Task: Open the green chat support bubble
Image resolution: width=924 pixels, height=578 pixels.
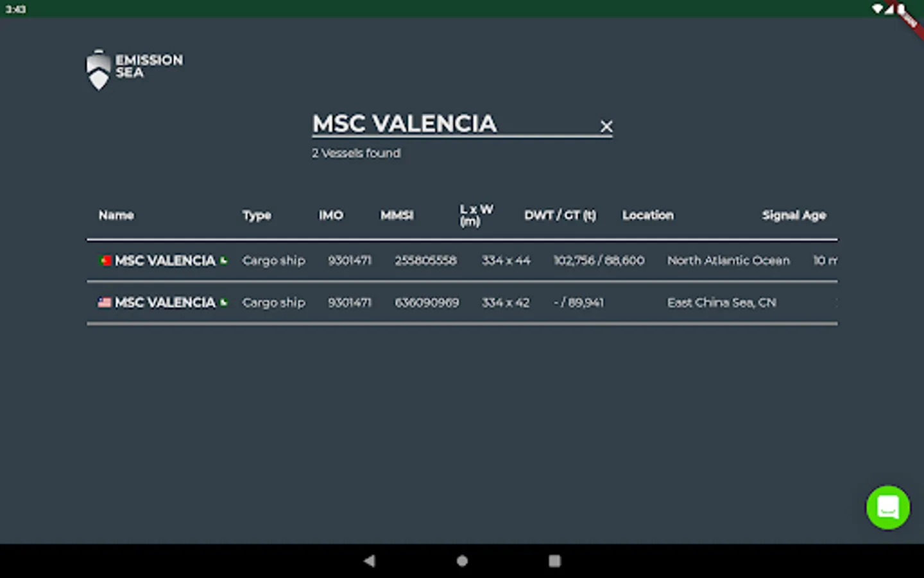Action: coord(888,507)
